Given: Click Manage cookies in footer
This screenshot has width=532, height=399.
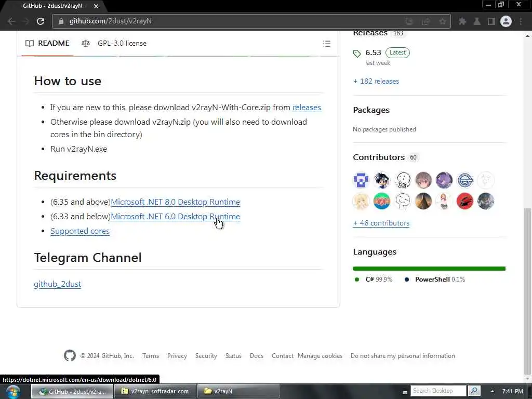Looking at the screenshot, I should (x=320, y=355).
